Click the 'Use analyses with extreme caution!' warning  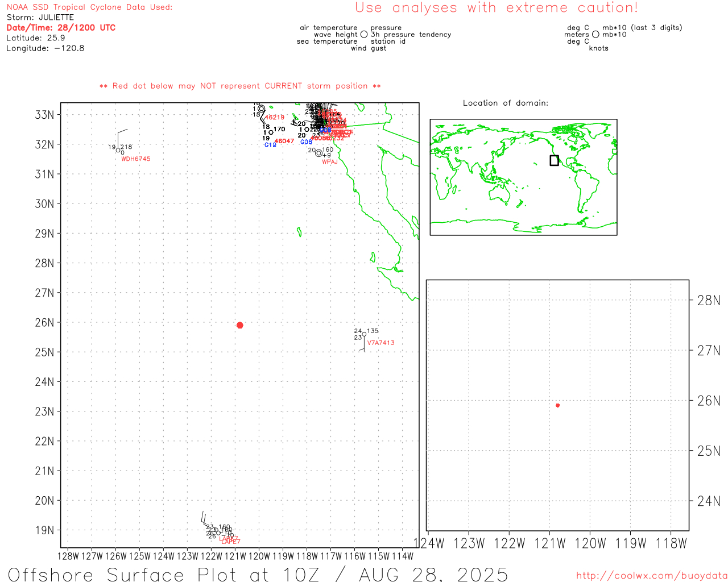coord(497,8)
